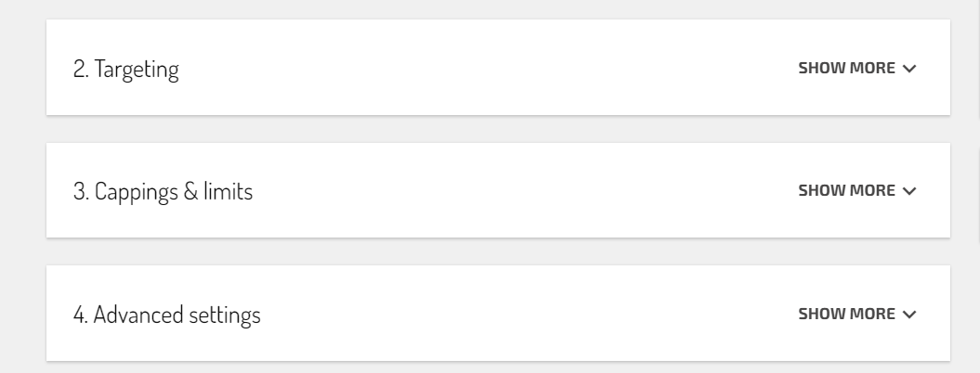
Task: Show more for the Targeting section
Action: pos(856,68)
